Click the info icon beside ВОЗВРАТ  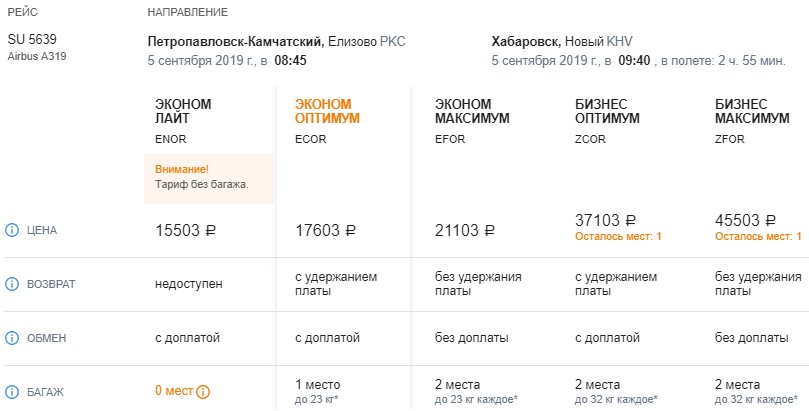13,284
